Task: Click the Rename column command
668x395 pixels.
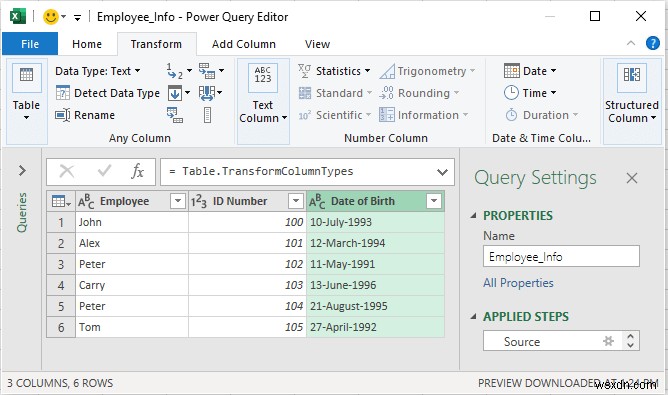Action: coord(86,115)
